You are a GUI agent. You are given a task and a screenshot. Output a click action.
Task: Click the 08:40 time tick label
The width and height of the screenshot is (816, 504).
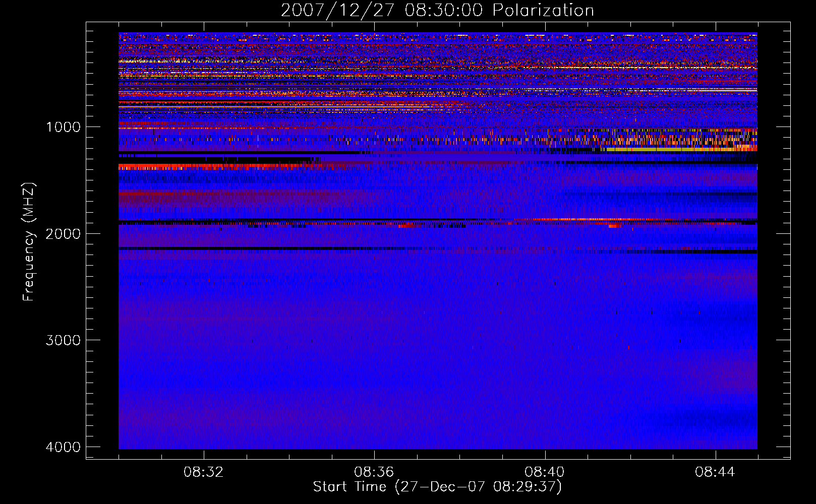[x=545, y=472]
